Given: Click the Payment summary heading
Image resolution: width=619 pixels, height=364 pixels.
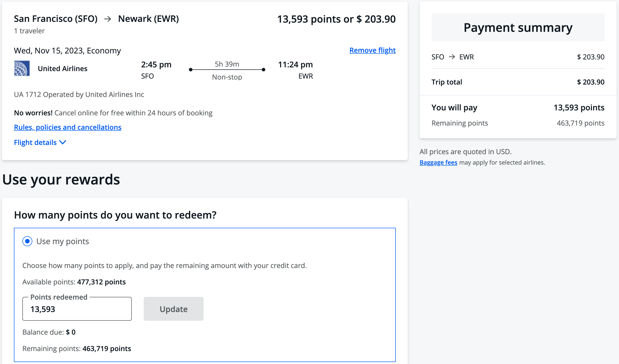Looking at the screenshot, I should 518,28.
